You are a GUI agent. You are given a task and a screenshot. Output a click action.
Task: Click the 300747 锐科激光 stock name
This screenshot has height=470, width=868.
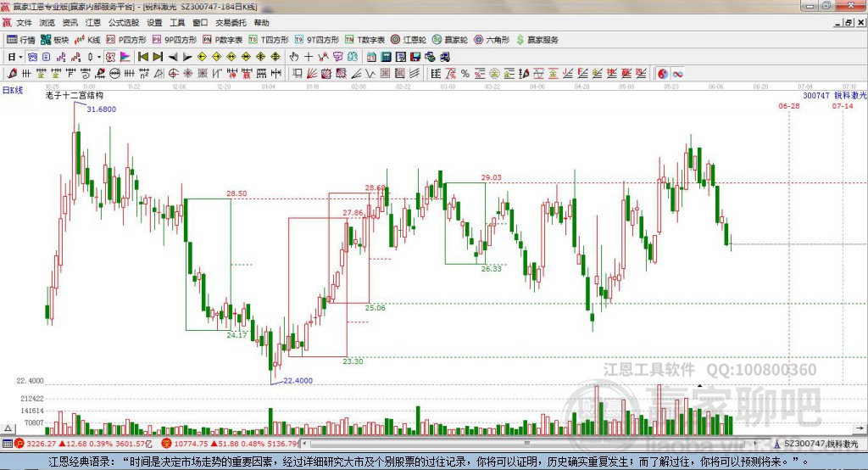[x=835, y=95]
